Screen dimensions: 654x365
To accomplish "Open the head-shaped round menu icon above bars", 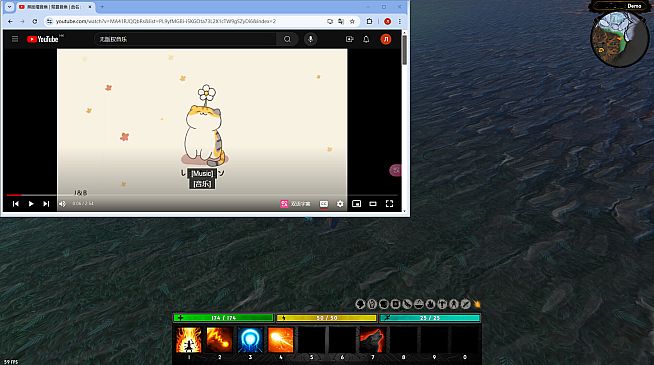I will 360,304.
